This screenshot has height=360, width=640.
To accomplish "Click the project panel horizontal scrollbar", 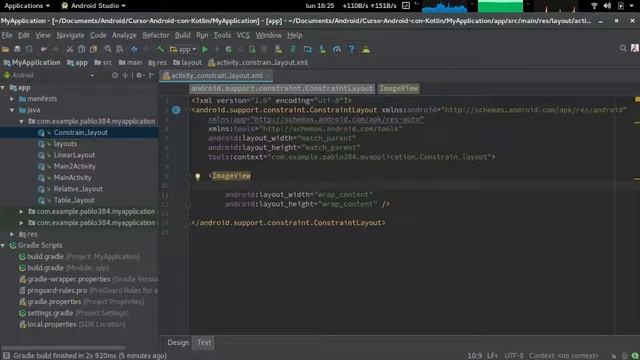I will pyautogui.click(x=63, y=348).
